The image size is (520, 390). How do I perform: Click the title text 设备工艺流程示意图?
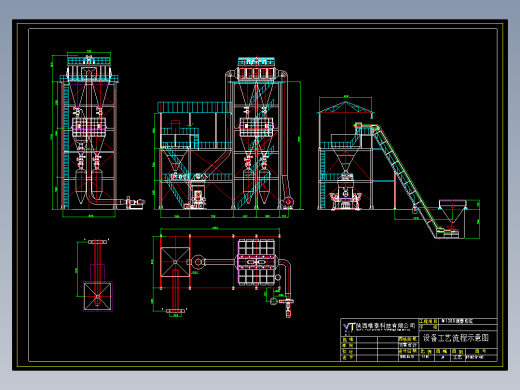[456, 338]
